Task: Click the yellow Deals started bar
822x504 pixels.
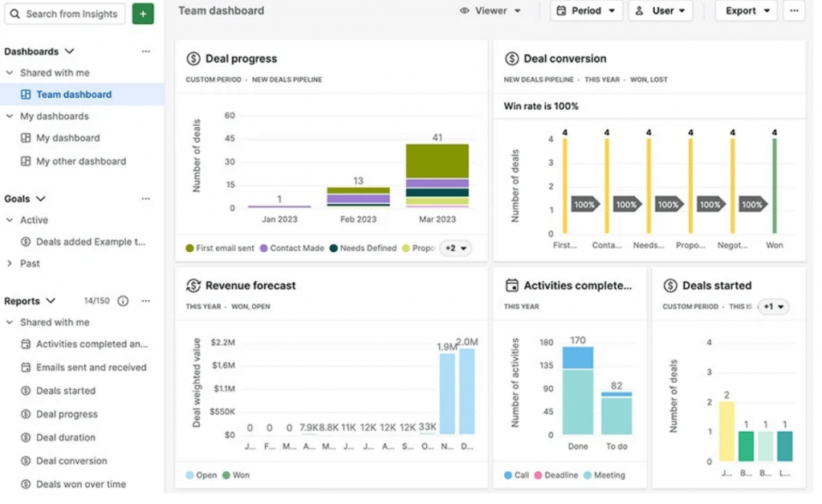Action: point(726,431)
